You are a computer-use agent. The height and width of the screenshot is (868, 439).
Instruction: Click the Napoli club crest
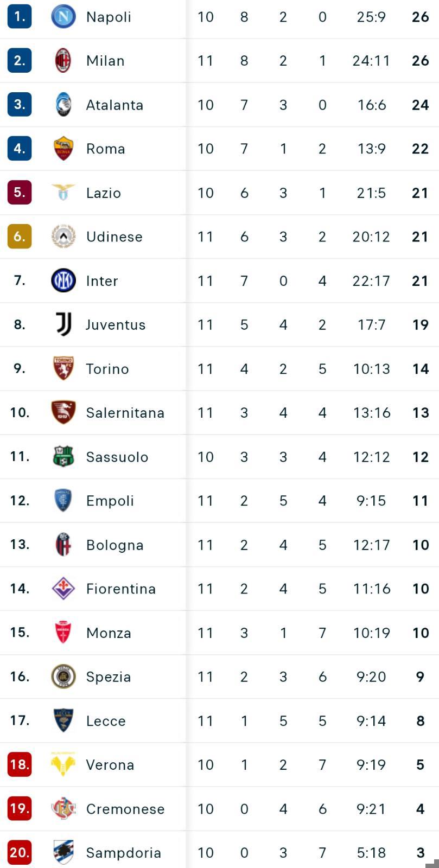point(63,17)
